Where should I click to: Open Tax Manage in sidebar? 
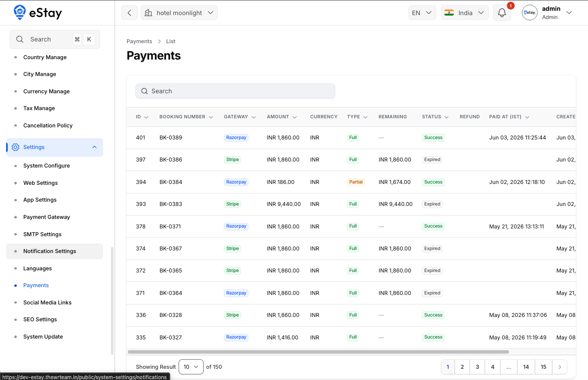pos(39,108)
